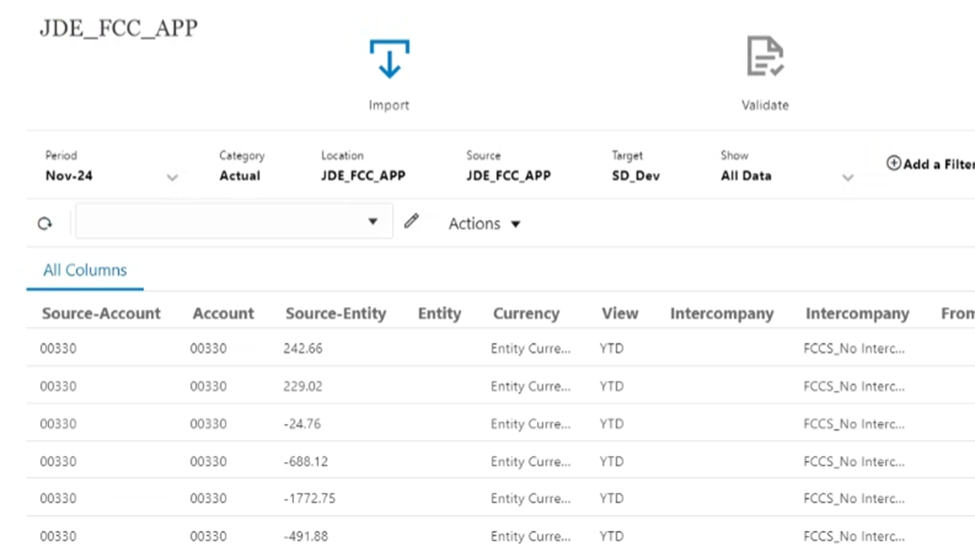The width and height of the screenshot is (975, 552).
Task: Click the Currency column header
Action: [x=526, y=313]
